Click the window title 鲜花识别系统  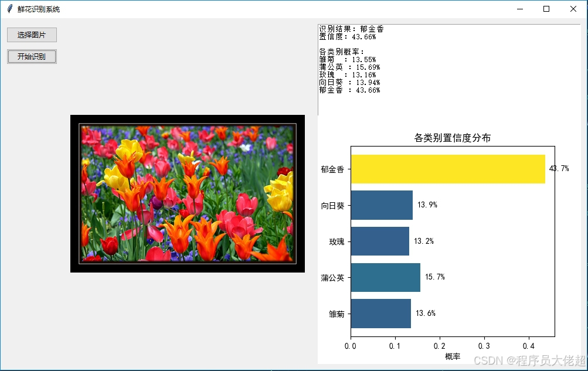tap(39, 9)
